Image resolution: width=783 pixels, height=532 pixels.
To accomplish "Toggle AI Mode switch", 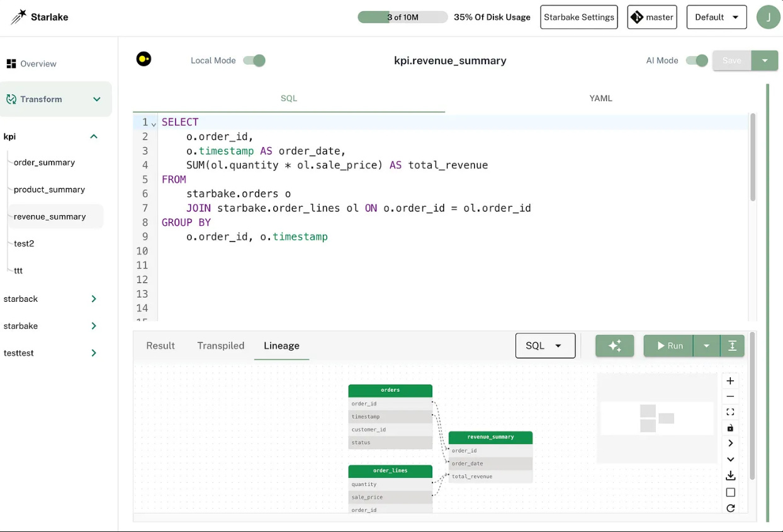I will (x=697, y=60).
